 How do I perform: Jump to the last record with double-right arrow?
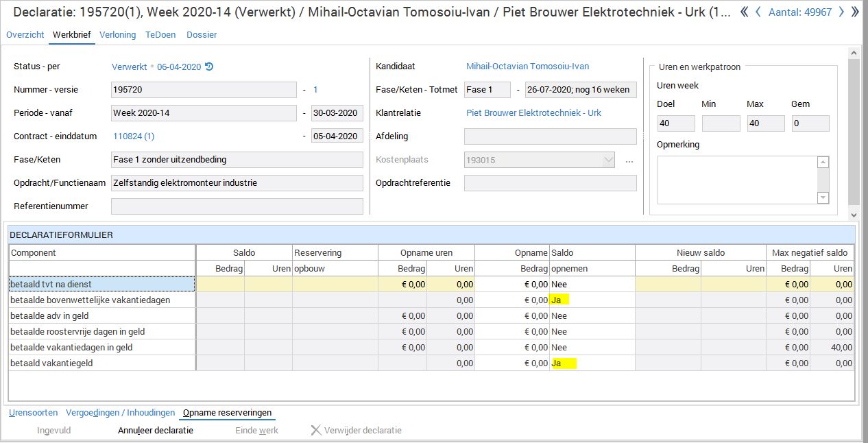(x=854, y=12)
